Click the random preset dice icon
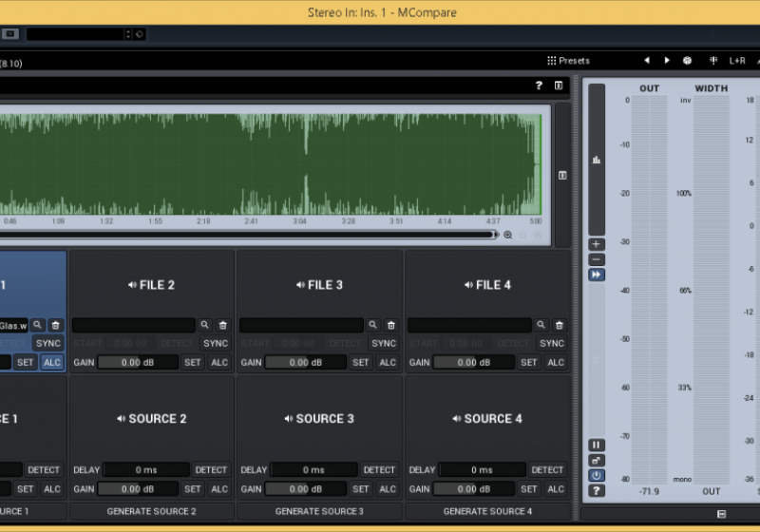Image resolution: width=760 pixels, height=532 pixels. pyautogui.click(x=687, y=60)
